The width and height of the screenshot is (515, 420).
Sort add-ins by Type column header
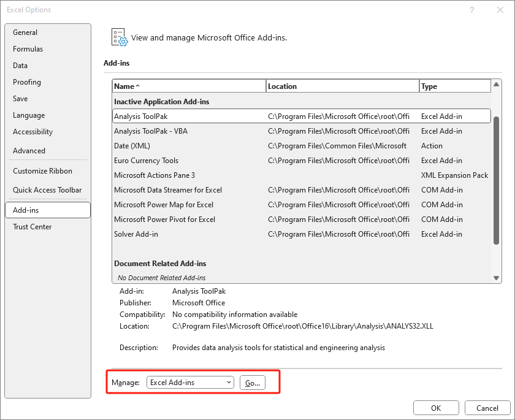(454, 86)
